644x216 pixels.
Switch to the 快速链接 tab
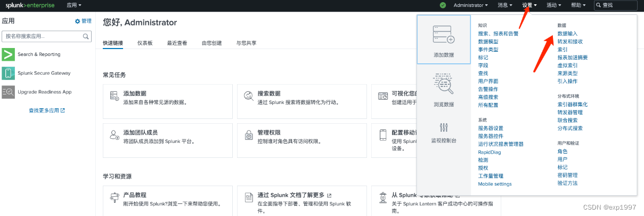[x=113, y=43]
